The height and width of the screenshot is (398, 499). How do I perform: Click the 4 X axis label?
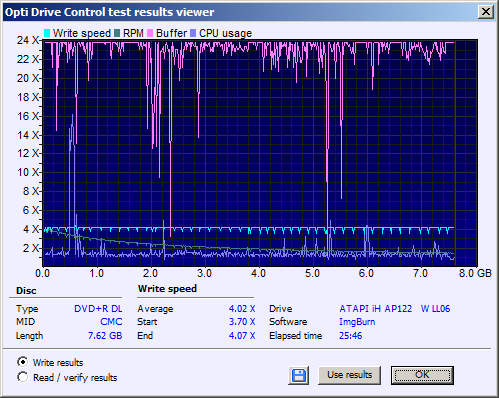[31, 229]
